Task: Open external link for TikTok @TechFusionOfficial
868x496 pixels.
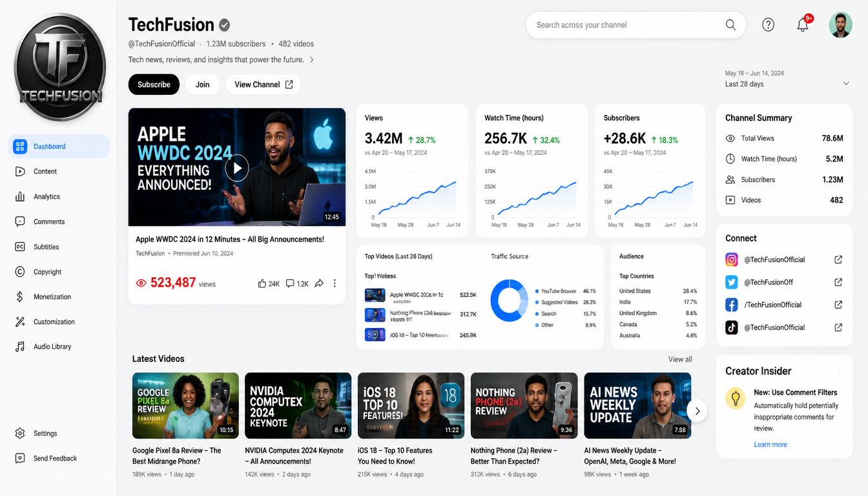Action: coord(838,327)
